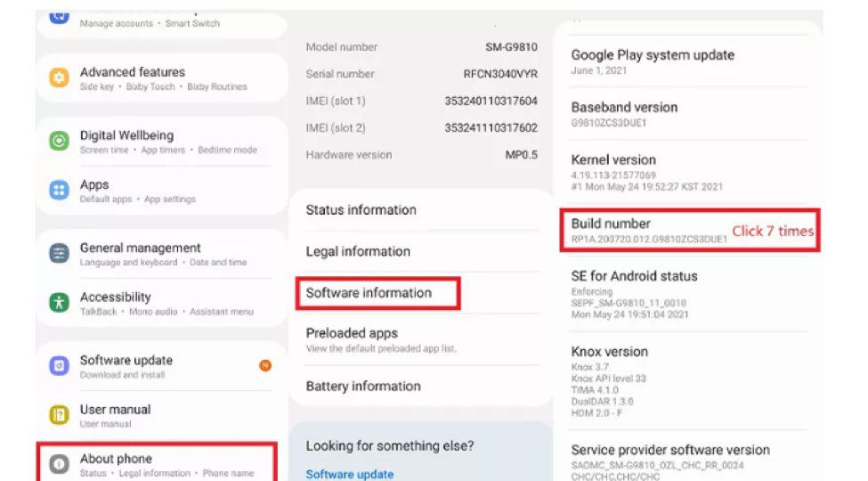The height and width of the screenshot is (481, 868).
Task: Tap the Digital Wellbeing green icon
Action: (x=60, y=141)
